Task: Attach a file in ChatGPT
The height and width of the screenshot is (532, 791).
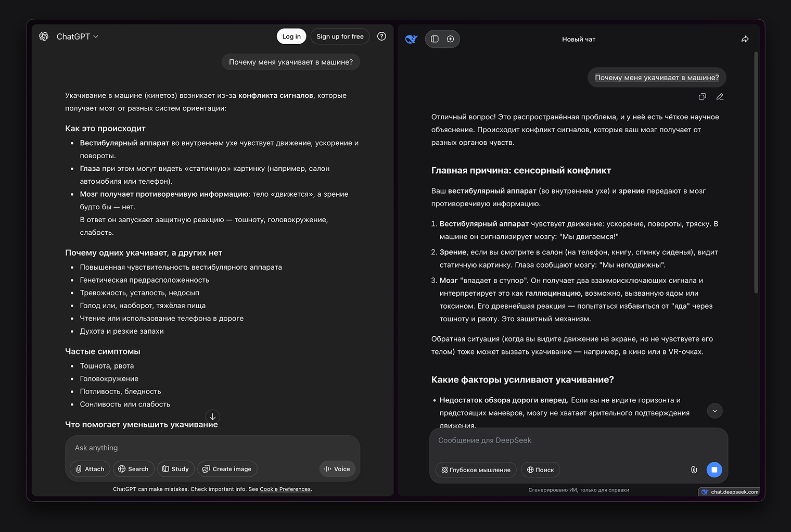Action: point(90,468)
